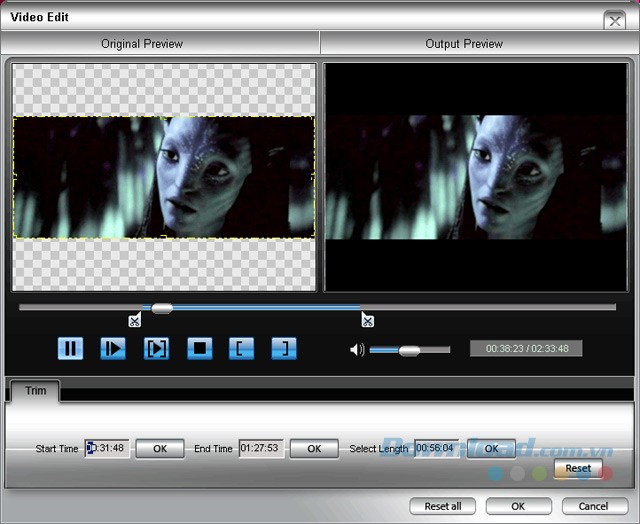Click the Reset all button

click(x=443, y=506)
